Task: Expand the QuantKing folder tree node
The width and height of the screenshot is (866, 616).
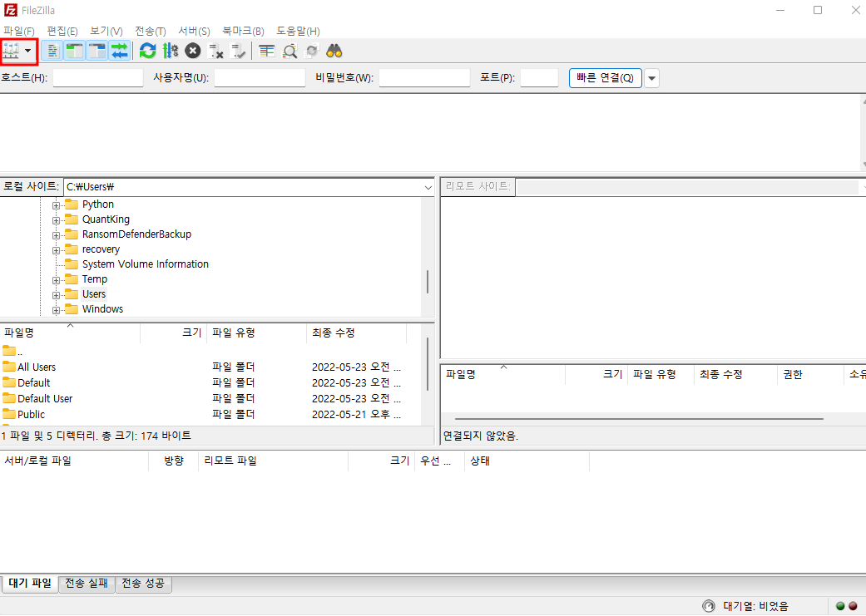Action: tap(56, 221)
